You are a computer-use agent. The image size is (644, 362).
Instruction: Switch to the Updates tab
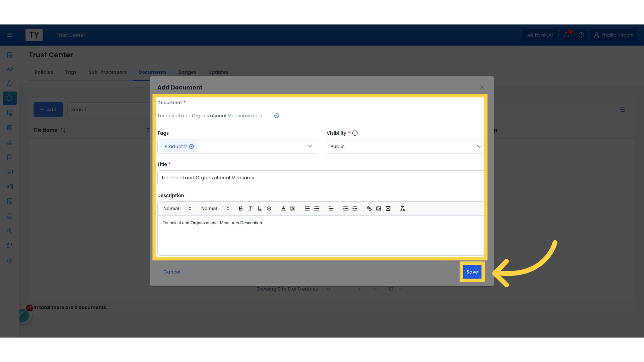click(218, 72)
